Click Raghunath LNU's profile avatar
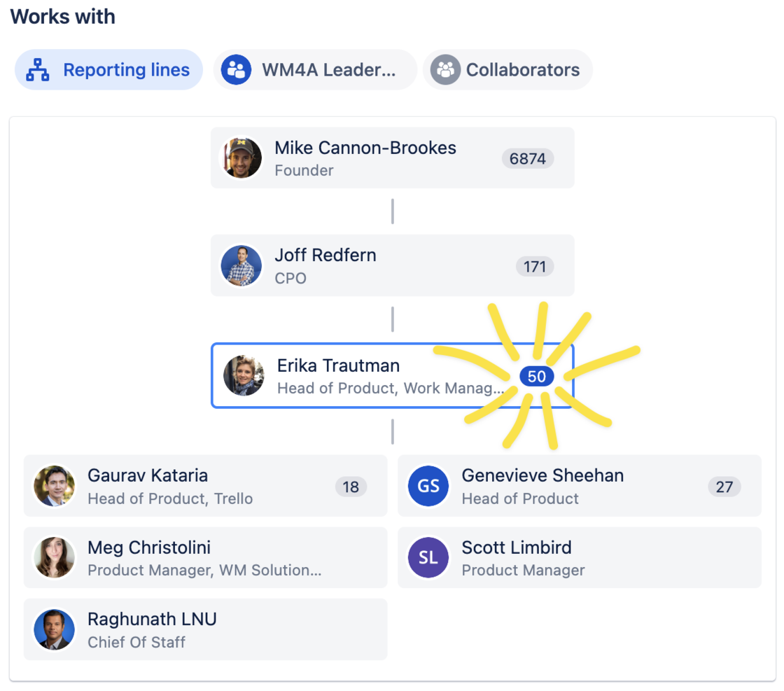Viewport: 784px width, 691px height. point(55,629)
